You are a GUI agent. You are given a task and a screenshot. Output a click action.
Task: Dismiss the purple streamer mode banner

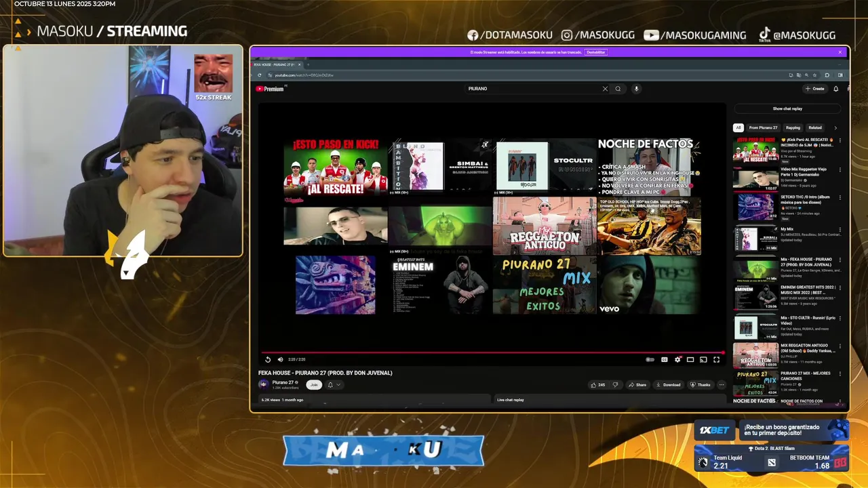pos(840,52)
